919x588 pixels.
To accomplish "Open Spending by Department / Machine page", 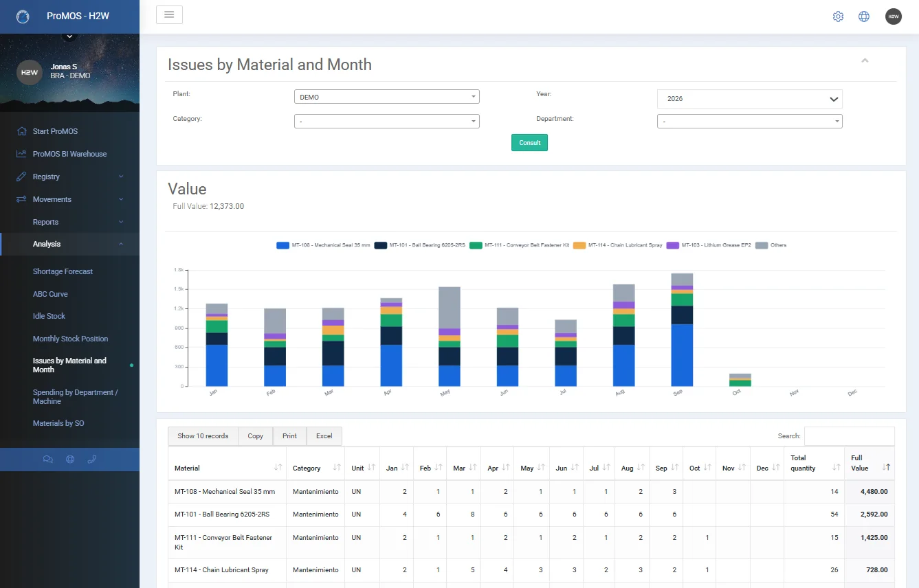I will (75, 397).
